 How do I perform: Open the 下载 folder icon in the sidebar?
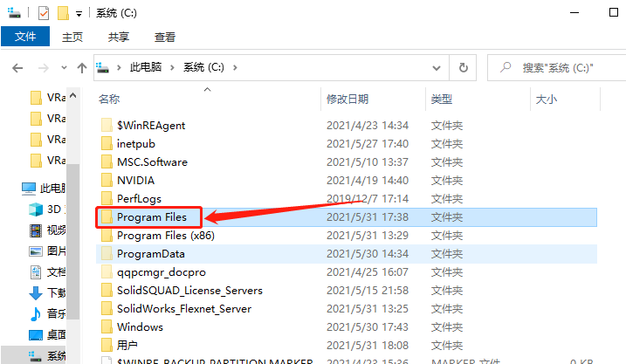(36, 293)
